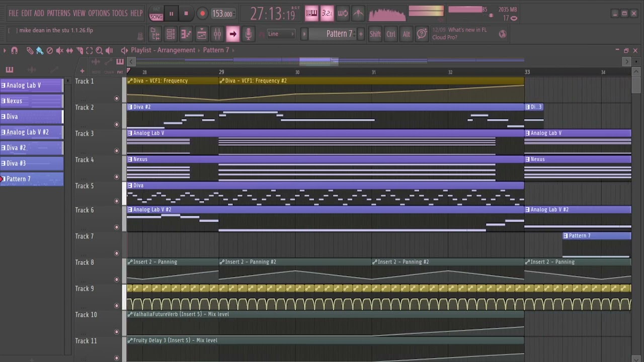Open the OPTIONS menu
Screen dimensions: 644x362
pos(99,13)
